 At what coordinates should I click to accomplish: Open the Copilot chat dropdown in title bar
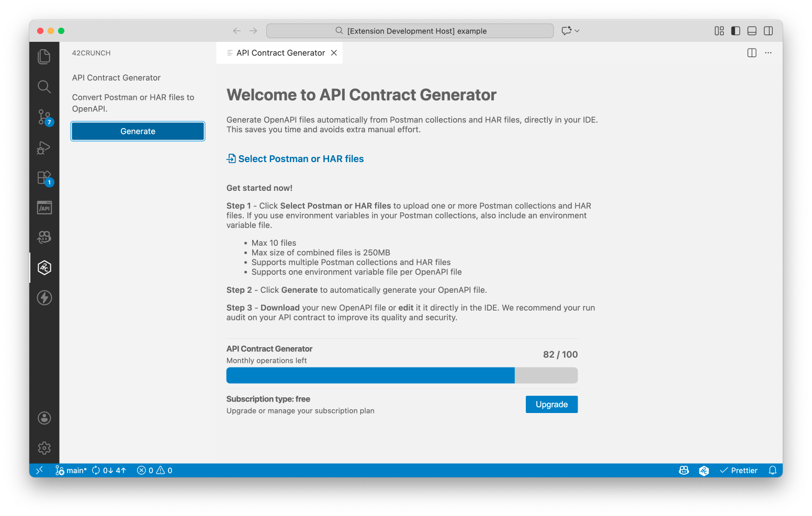[570, 31]
